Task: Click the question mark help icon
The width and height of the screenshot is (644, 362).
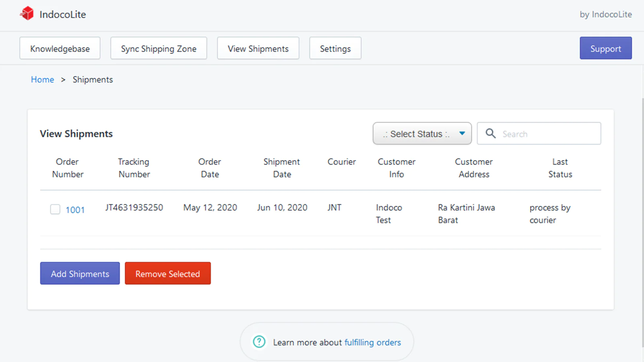Action: pyautogui.click(x=259, y=342)
